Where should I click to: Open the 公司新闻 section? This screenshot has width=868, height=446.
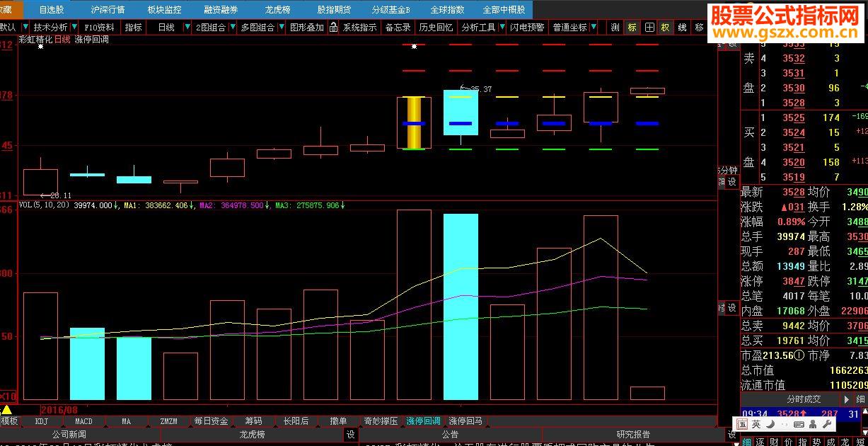click(69, 434)
